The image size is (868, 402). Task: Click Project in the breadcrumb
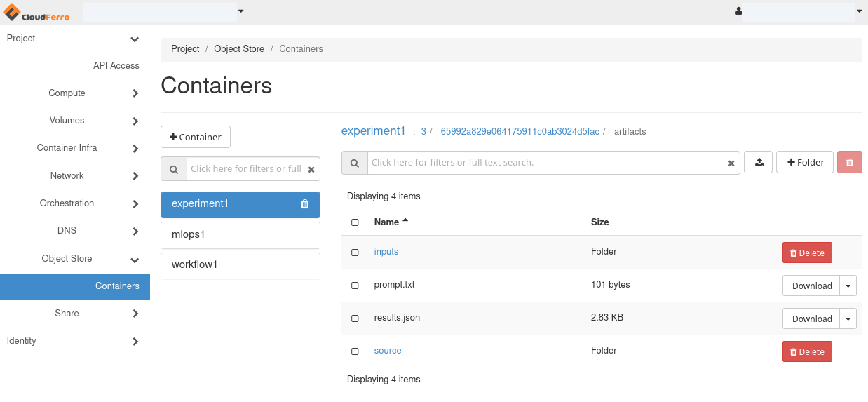185,49
